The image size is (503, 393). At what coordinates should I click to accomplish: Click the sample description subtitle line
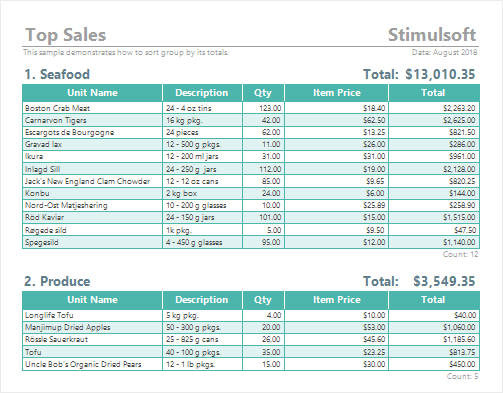pyautogui.click(x=126, y=52)
